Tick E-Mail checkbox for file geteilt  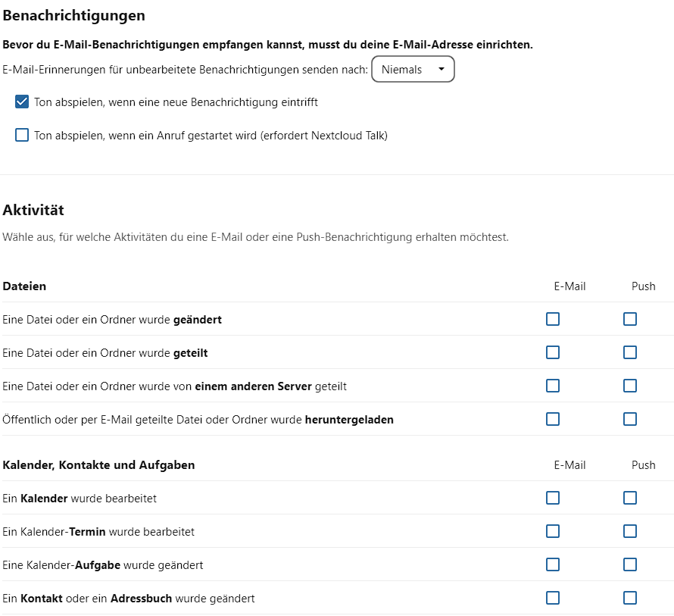click(x=553, y=353)
